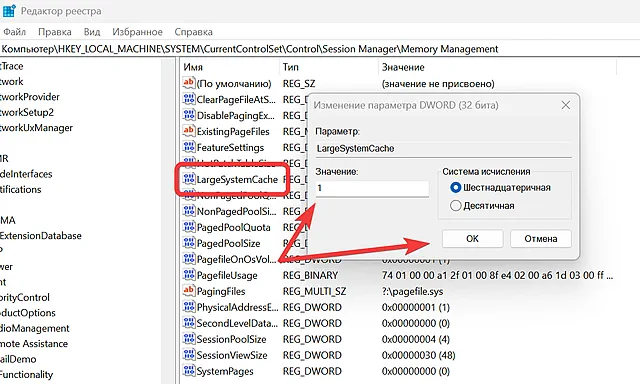
Task: Click the Параметр name field LargeSystemCache
Action: pos(443,149)
